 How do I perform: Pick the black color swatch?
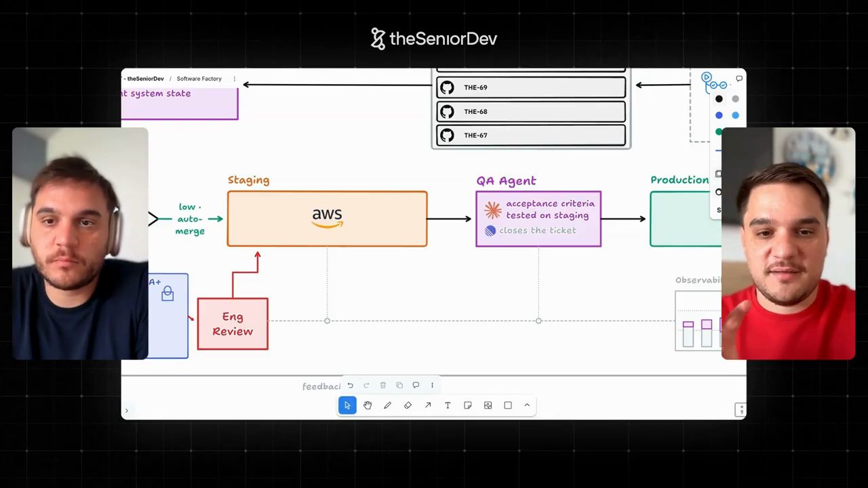tap(719, 99)
